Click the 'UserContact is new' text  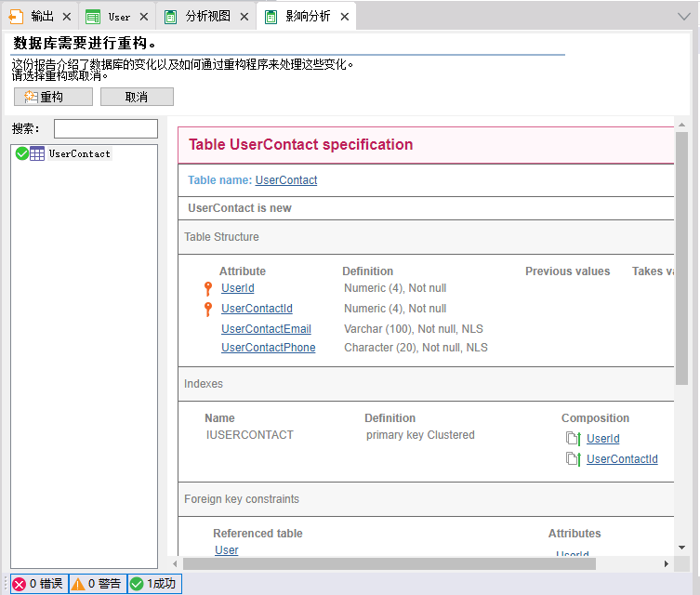[x=240, y=208]
